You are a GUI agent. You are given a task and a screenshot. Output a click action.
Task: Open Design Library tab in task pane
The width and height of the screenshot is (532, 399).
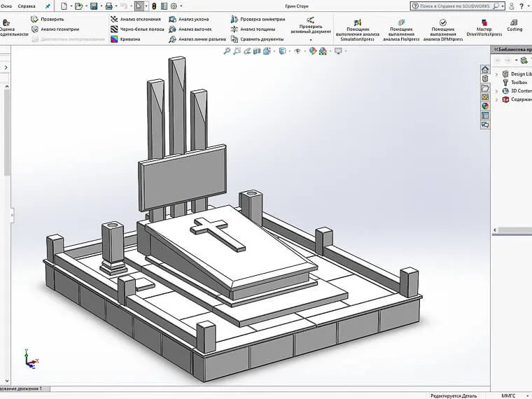tap(485, 79)
